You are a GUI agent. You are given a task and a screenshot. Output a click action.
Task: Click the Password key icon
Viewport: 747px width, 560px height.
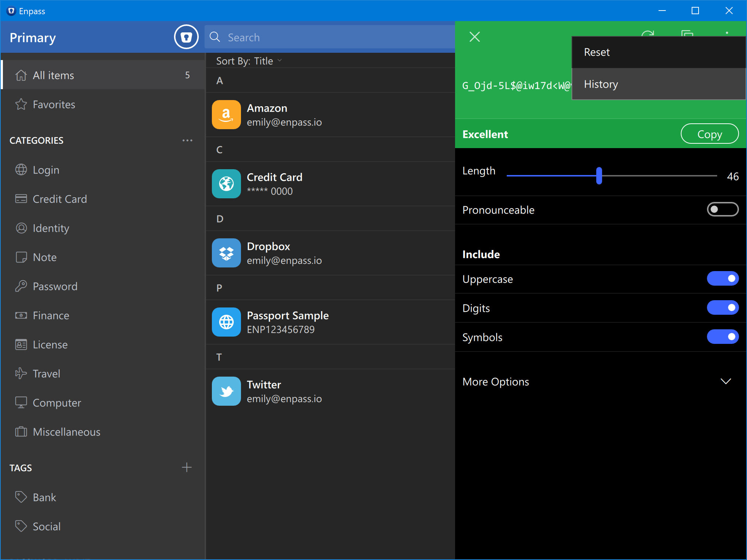tap(21, 286)
